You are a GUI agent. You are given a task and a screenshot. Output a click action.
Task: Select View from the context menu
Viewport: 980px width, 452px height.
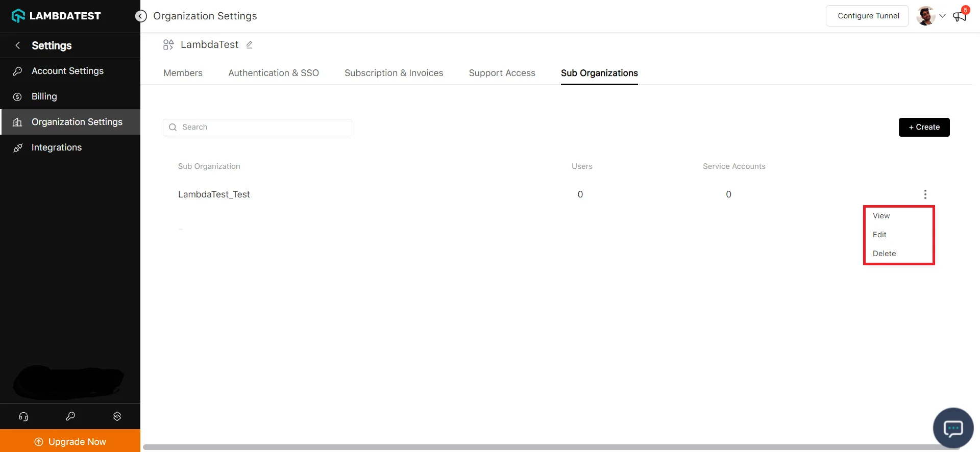(881, 216)
